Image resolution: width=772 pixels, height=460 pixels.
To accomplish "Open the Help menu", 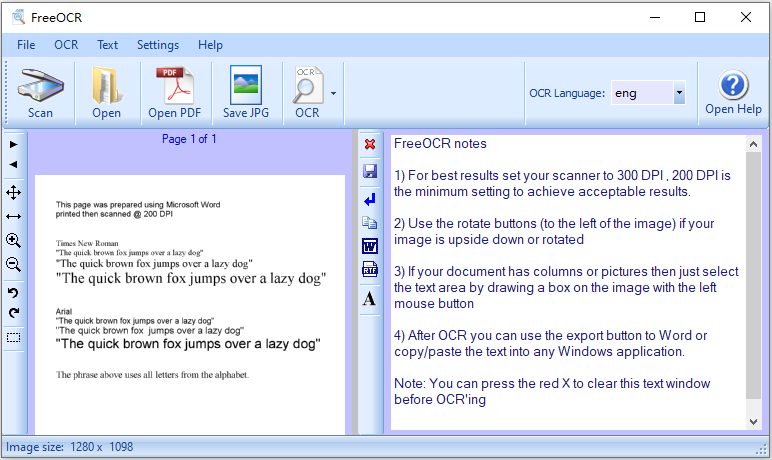I will coord(210,45).
